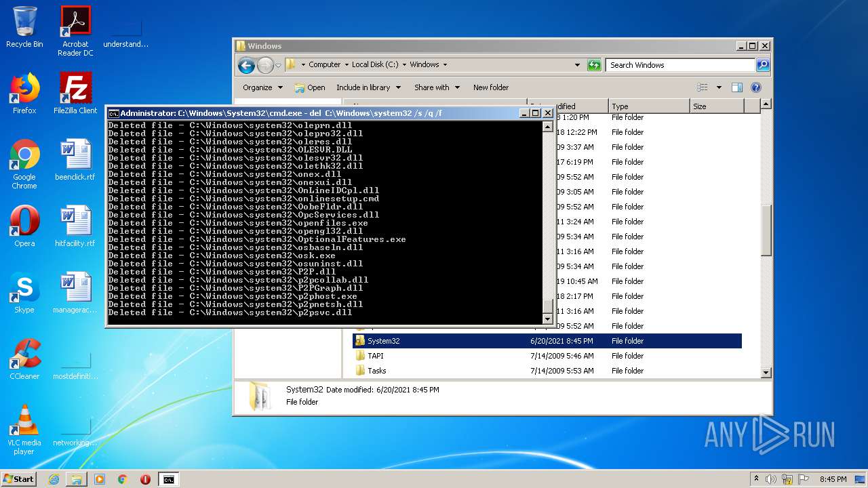This screenshot has height=488, width=868.
Task: Expand Include in library dropdown
Action: (x=368, y=87)
